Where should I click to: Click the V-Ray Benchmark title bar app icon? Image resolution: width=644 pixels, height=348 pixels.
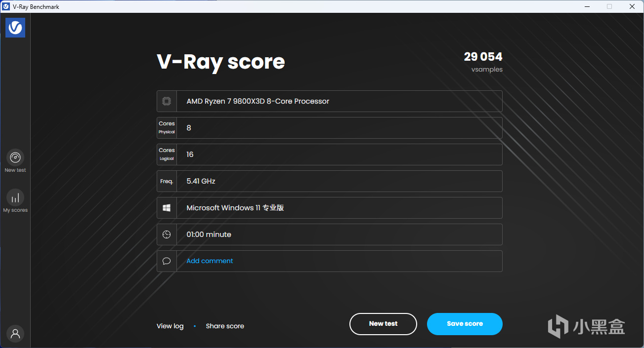[x=6, y=6]
